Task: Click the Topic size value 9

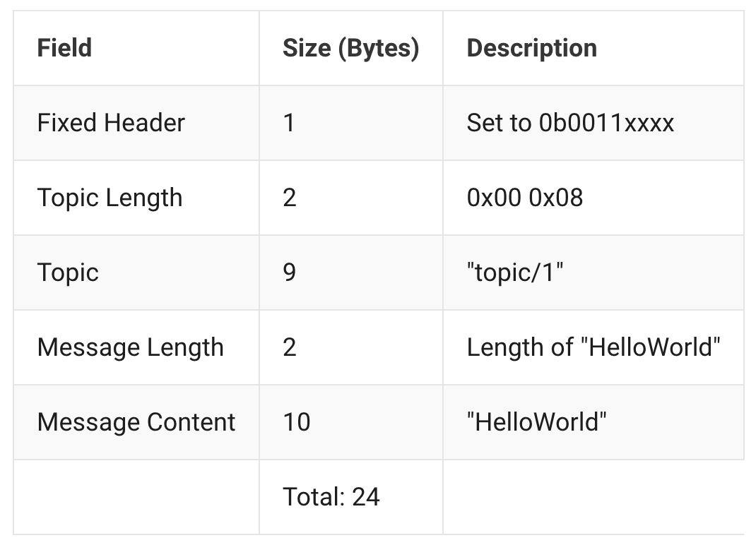Action: point(289,272)
